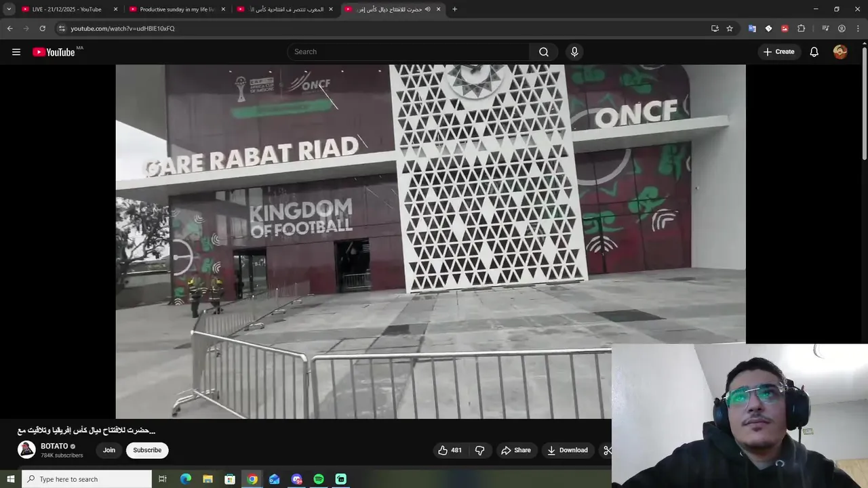Viewport: 868px width, 488px height.
Task: Open YouTube notifications bell
Action: tap(814, 52)
